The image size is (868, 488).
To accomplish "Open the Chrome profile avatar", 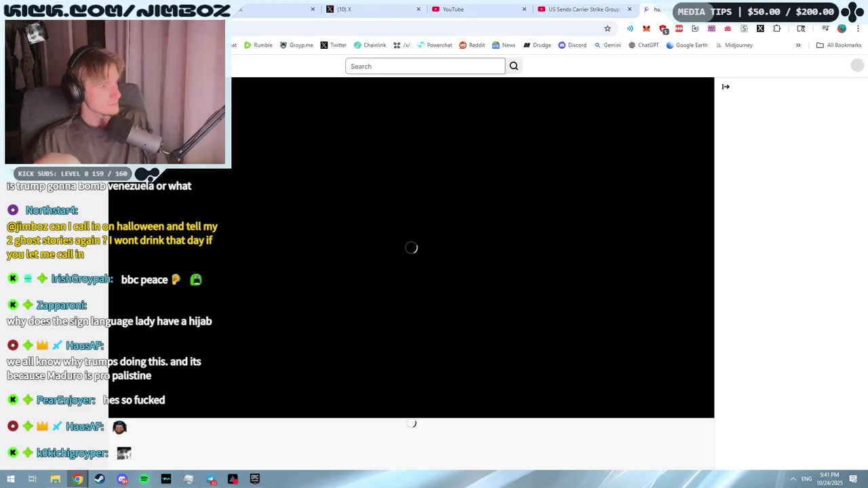I will pos(842,28).
